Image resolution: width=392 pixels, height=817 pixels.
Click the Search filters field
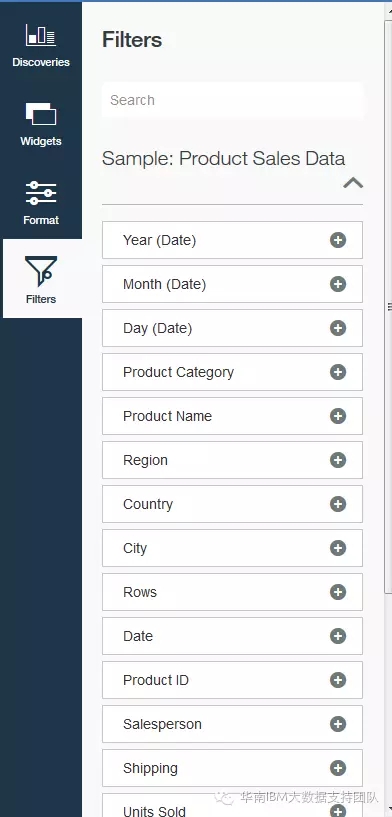pyautogui.click(x=232, y=100)
